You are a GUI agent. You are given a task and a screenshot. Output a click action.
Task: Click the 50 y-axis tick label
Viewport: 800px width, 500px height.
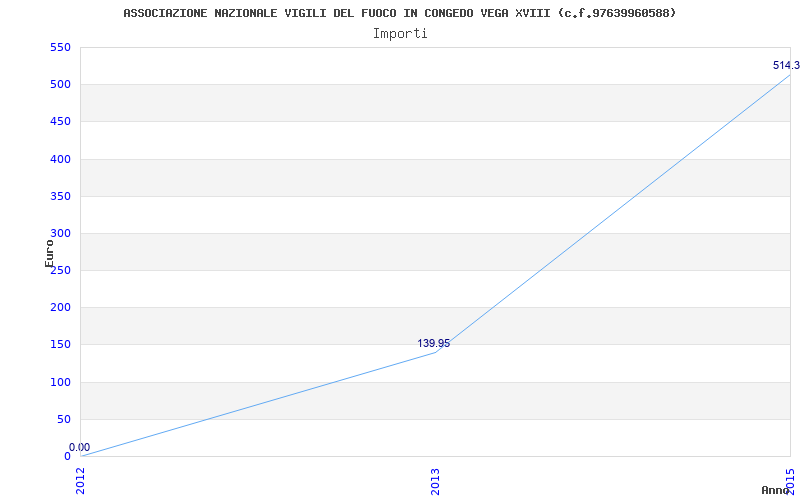[x=63, y=419]
